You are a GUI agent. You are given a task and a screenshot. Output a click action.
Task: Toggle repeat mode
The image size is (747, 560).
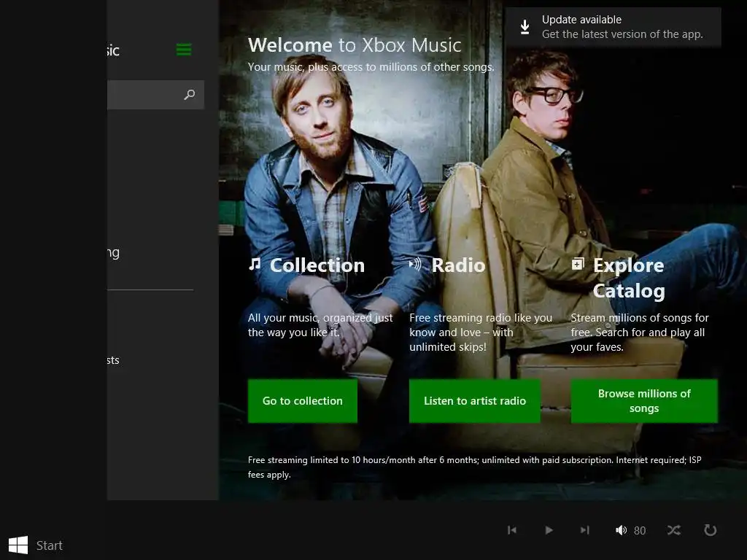tap(711, 530)
